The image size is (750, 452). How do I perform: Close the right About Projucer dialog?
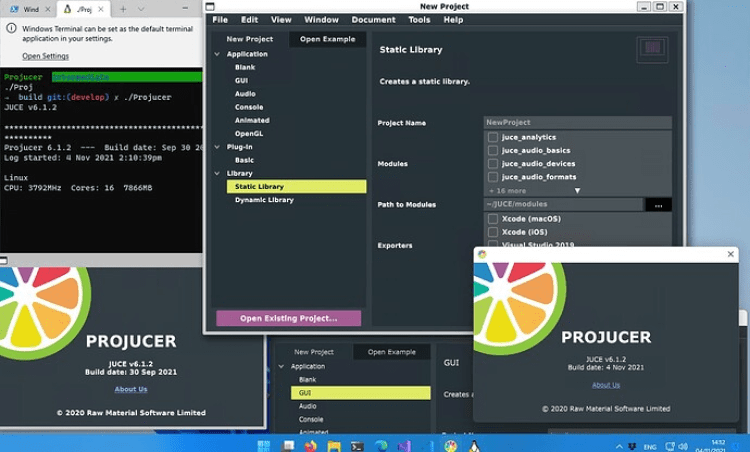(730, 254)
